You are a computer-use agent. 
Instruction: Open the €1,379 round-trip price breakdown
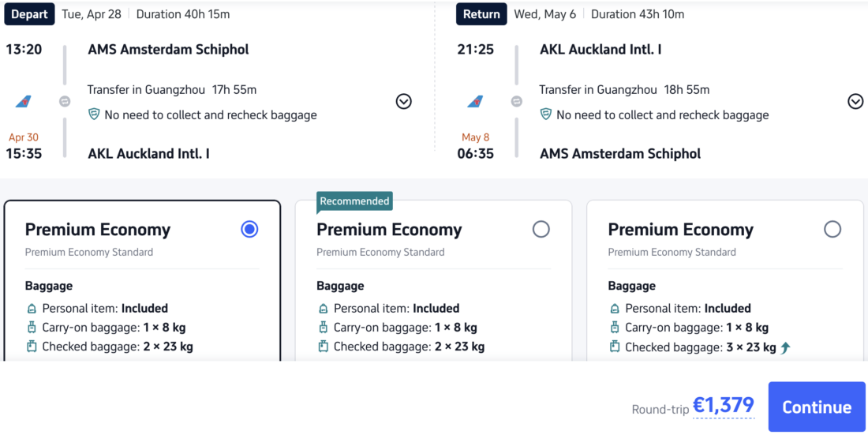pos(723,406)
